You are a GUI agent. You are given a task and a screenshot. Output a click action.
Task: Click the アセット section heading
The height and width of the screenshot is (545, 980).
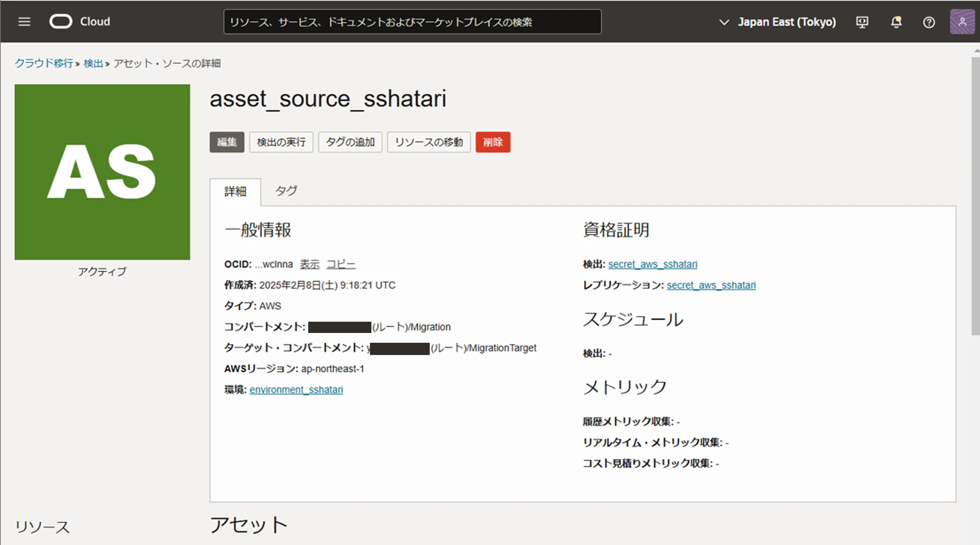[x=249, y=525]
